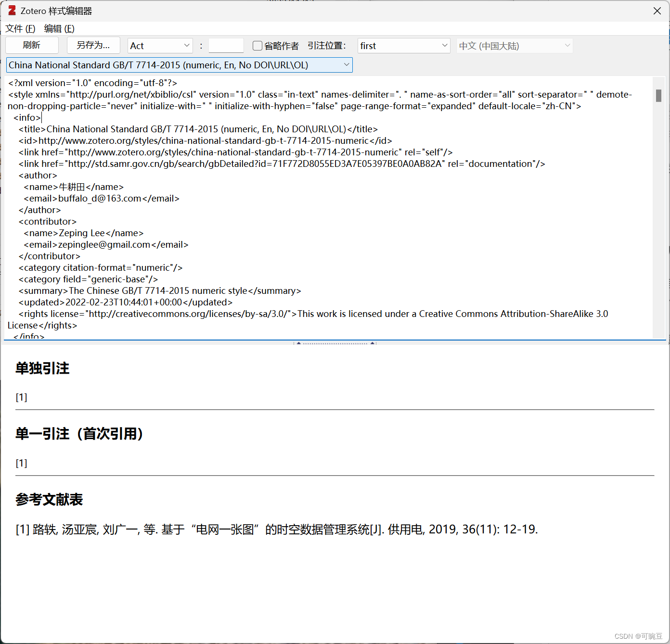Screen dimensions: 670x644
Task: Open the 中文 (中国大陆) language dropdown
Action: [x=515, y=46]
